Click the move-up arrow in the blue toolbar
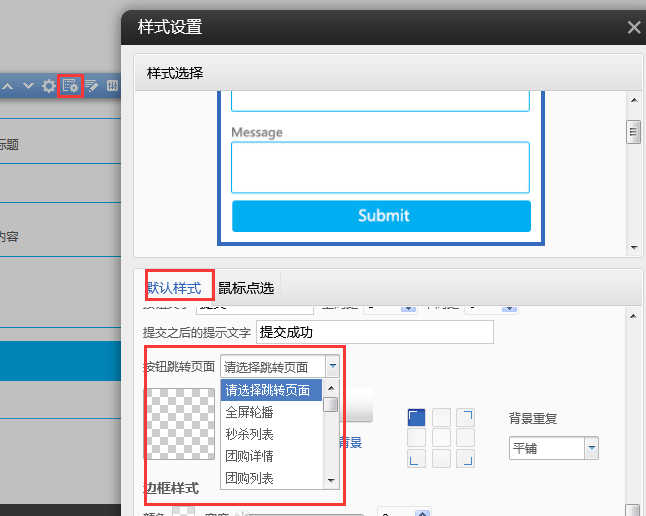The image size is (646, 516). tap(8, 87)
